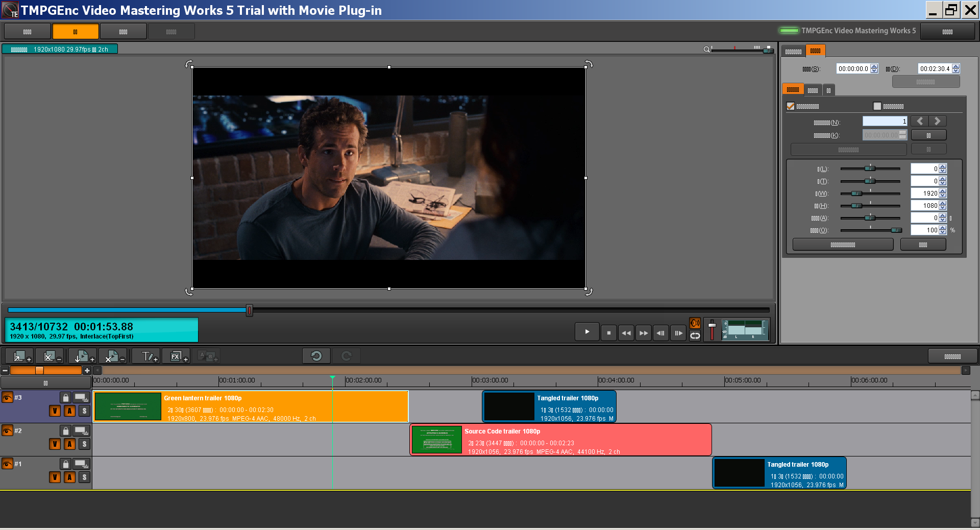Click the opacity (O) slider handle
The width and height of the screenshot is (980, 530).
(x=896, y=230)
